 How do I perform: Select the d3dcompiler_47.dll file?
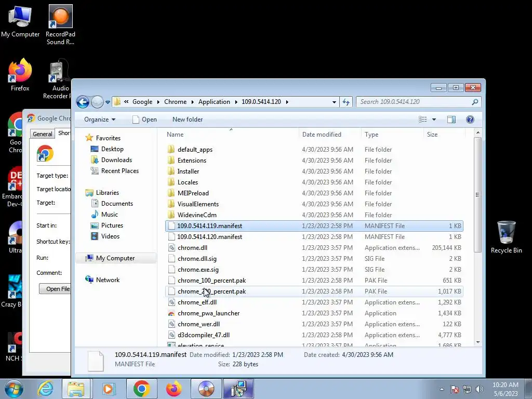coord(314,335)
